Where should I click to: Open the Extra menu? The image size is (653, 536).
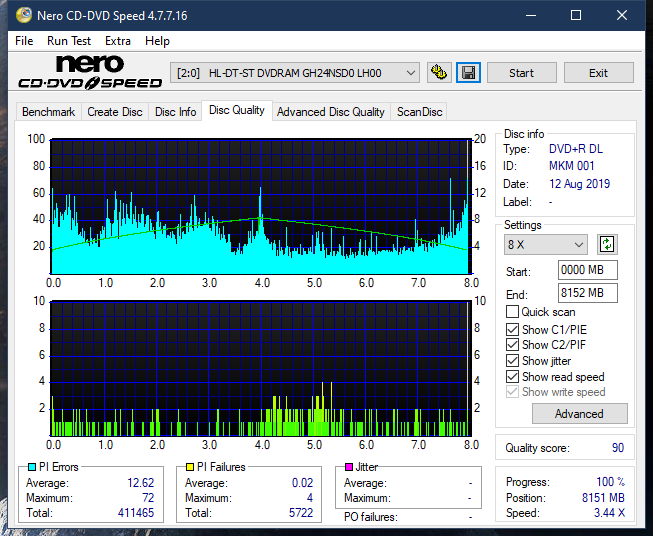coord(118,41)
